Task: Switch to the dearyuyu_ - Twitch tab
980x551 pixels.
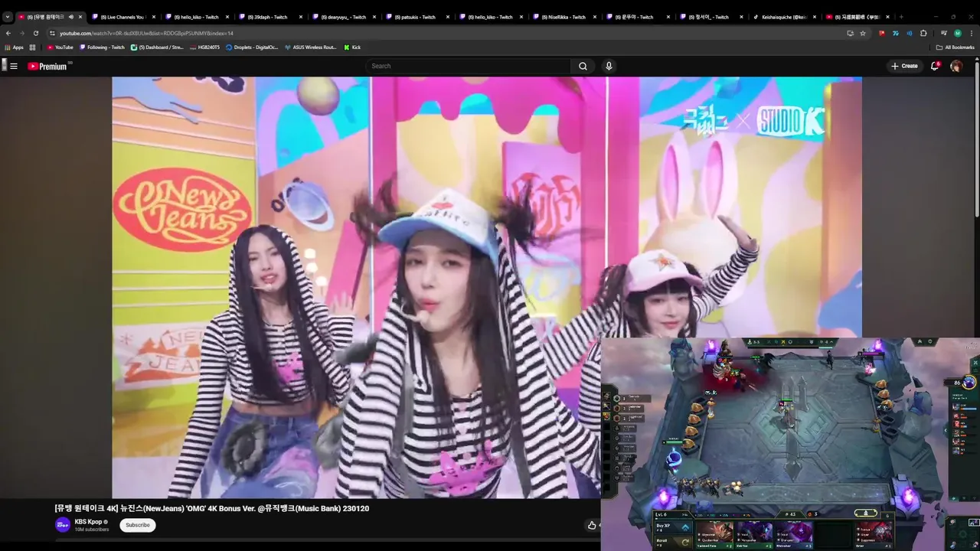Action: tap(342, 17)
